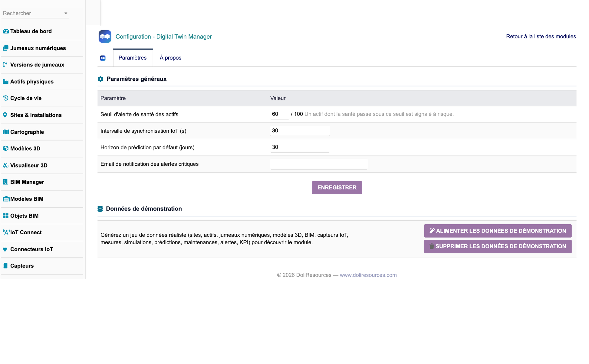Viewport: 589px width, 364px height.
Task: Select Capteurs in sidebar
Action: click(22, 266)
